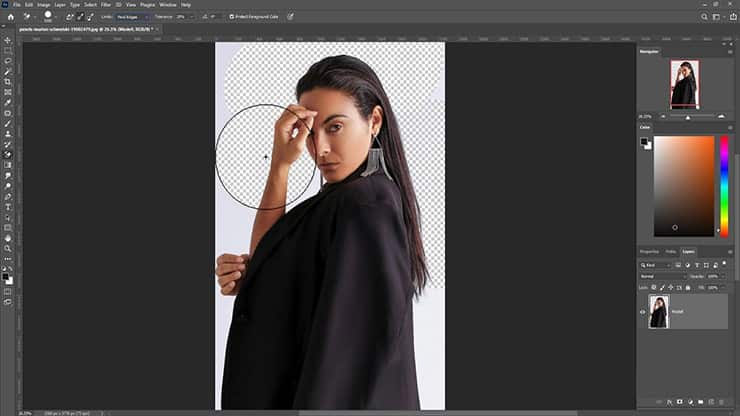The height and width of the screenshot is (416, 740).
Task: Open the Filter menu
Action: coord(105,5)
